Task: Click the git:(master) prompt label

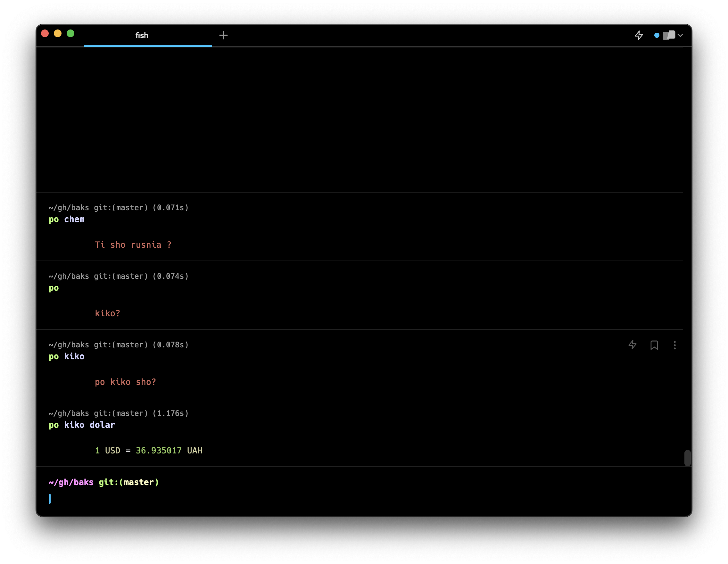Action: pyautogui.click(x=129, y=482)
